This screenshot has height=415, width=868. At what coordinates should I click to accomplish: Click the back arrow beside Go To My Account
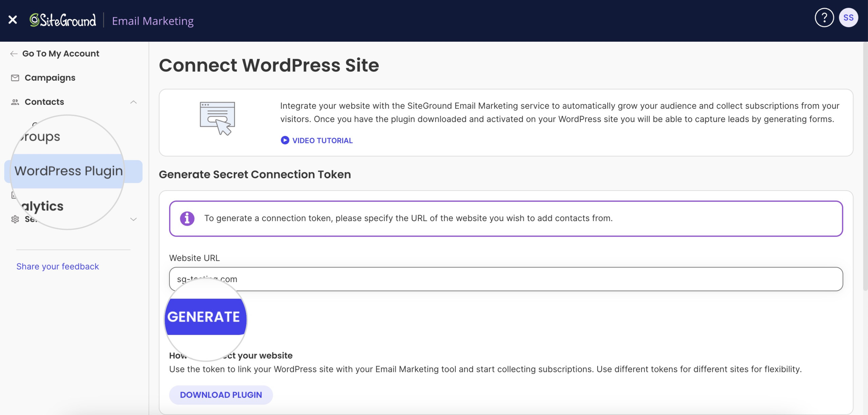pos(14,54)
